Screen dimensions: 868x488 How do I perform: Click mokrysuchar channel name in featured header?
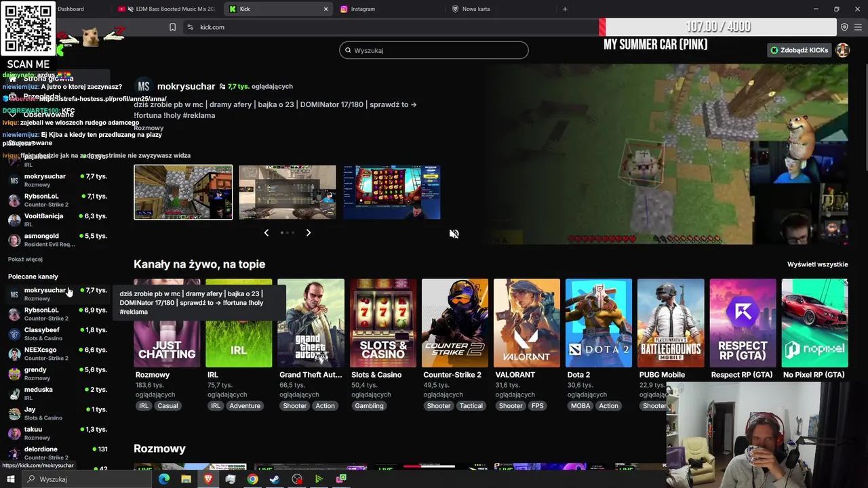pos(186,86)
